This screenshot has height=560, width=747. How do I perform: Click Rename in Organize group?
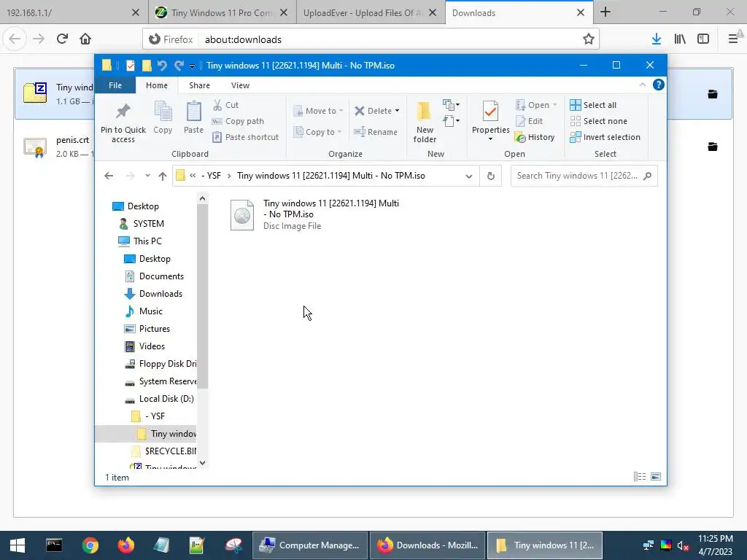[x=376, y=132]
